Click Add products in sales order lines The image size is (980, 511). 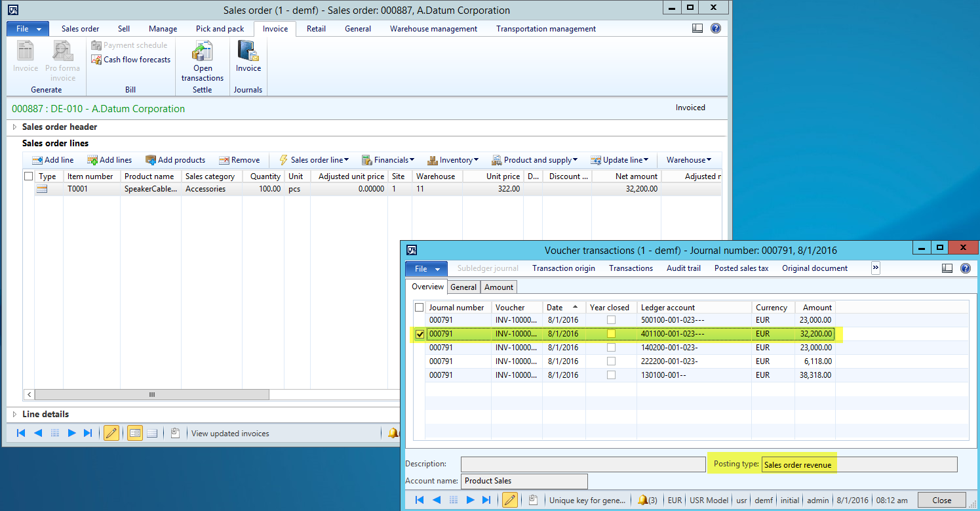(175, 160)
